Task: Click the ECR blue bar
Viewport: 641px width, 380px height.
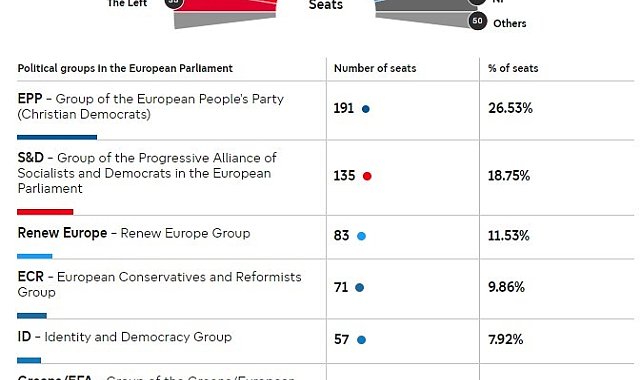Action: pyautogui.click(x=32, y=315)
